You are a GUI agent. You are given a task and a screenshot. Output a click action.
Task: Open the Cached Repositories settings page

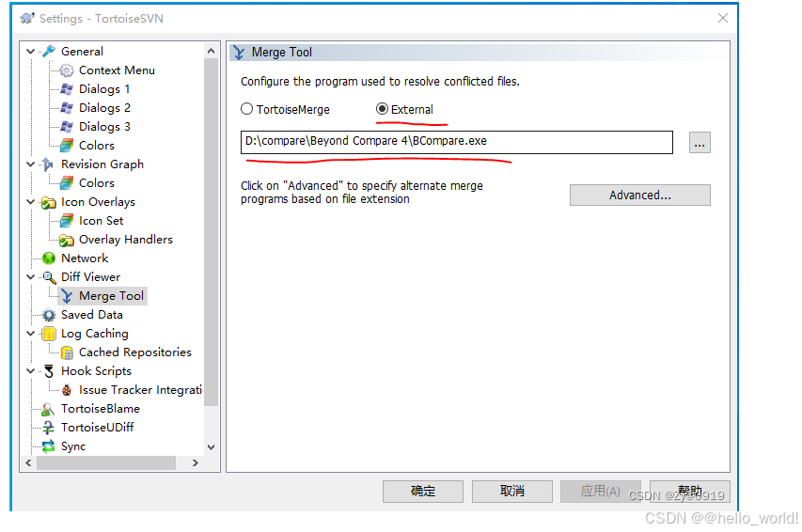(135, 352)
